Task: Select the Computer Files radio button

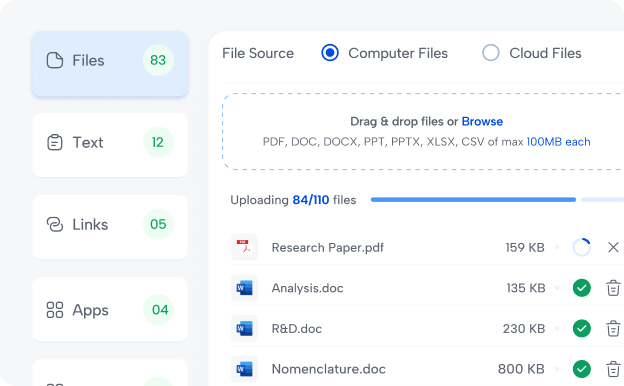Action: click(330, 53)
